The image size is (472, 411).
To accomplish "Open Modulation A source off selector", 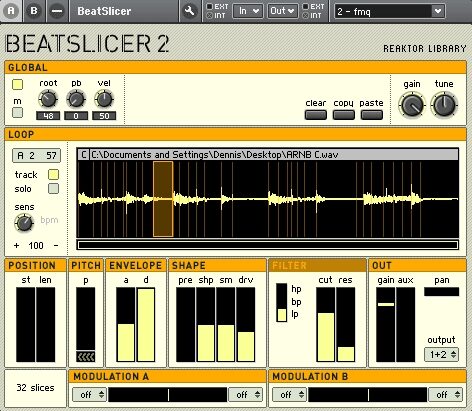I will tap(89, 395).
